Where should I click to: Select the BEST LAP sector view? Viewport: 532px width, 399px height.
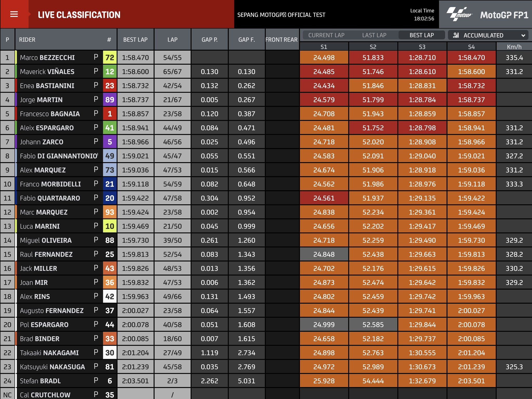pyautogui.click(x=422, y=35)
